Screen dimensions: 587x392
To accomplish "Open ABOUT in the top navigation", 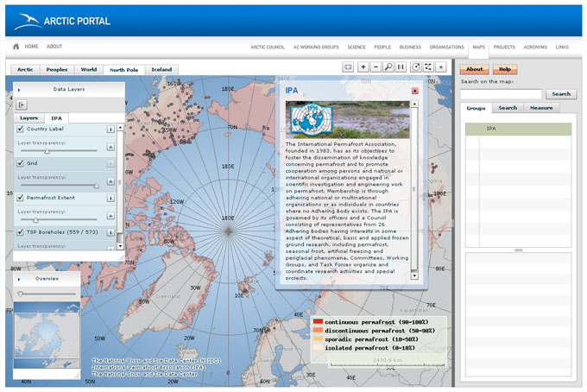I will pos(54,47).
